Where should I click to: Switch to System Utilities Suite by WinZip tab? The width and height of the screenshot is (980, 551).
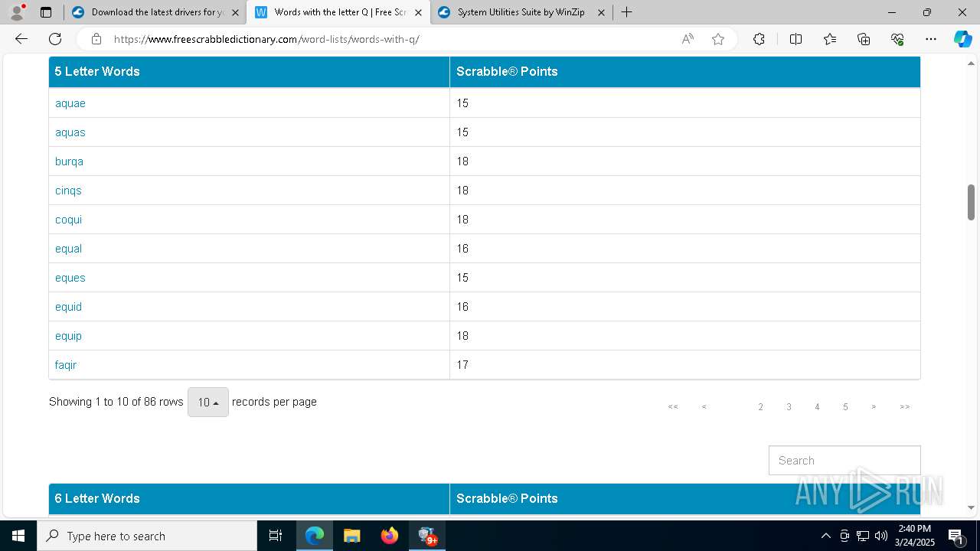click(521, 12)
